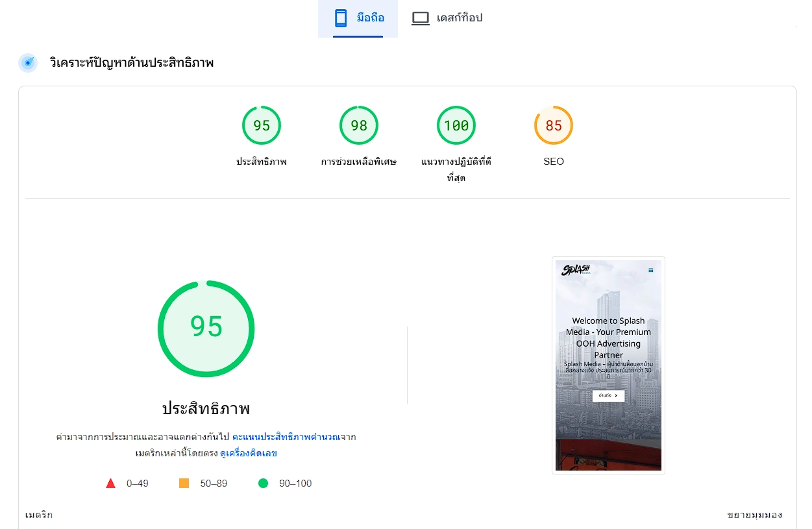This screenshot has height=529, width=812.
Task: Open the แนวทางปฏิบัติที่ดีที่สุด category label
Action: click(x=456, y=169)
